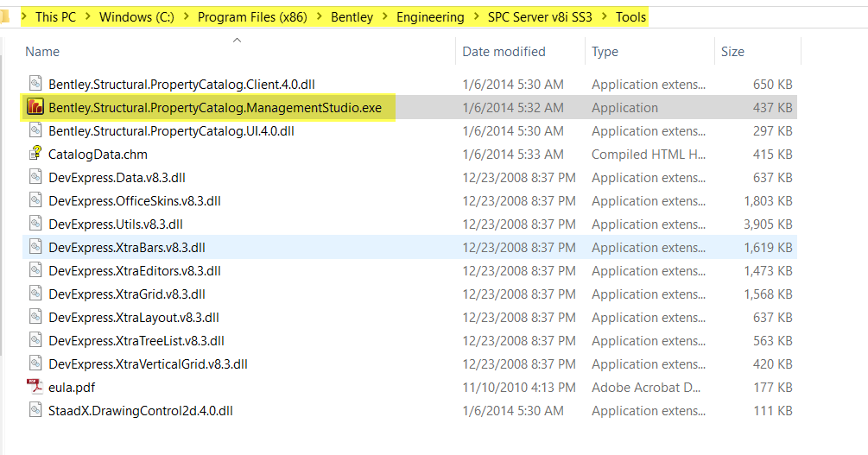The height and width of the screenshot is (455, 868).
Task: Open the chevron dropdown after Bentley
Action: click(384, 17)
